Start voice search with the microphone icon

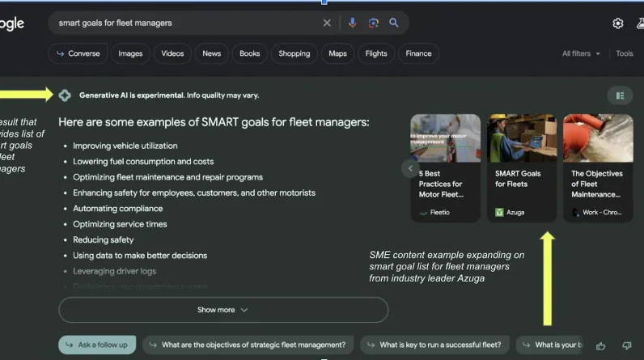tap(352, 23)
